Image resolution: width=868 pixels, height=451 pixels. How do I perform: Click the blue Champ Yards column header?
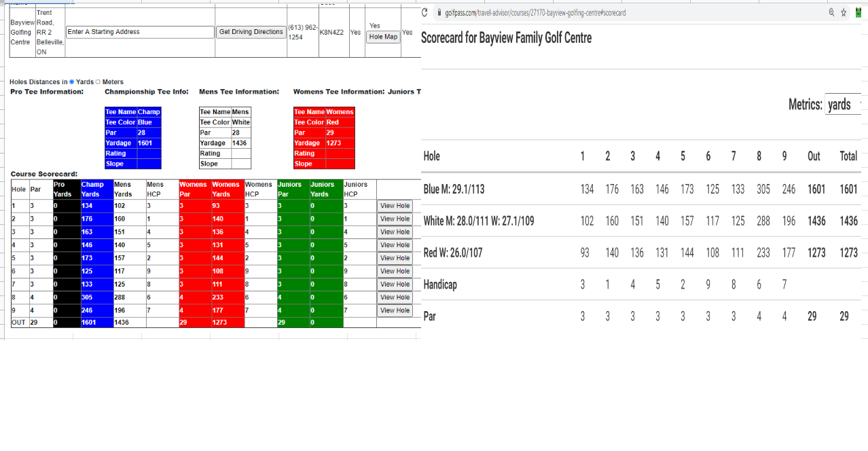pos(96,190)
